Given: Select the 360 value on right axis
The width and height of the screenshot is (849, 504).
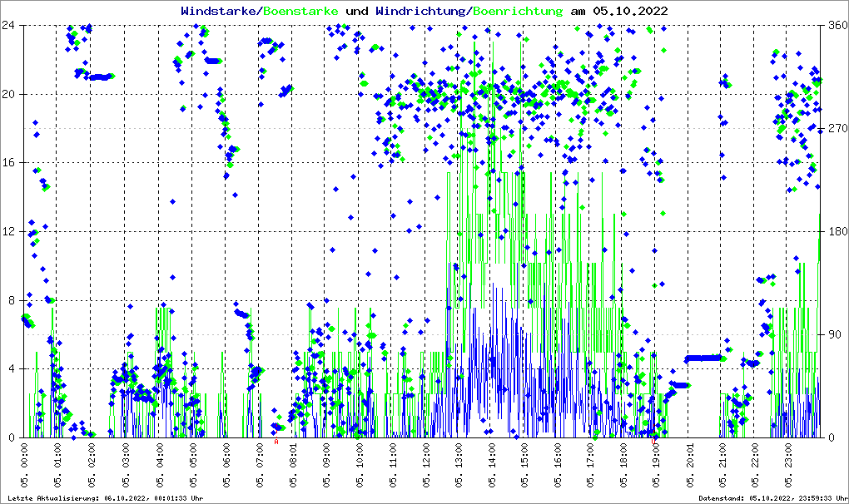Looking at the screenshot, I should coord(836,25).
